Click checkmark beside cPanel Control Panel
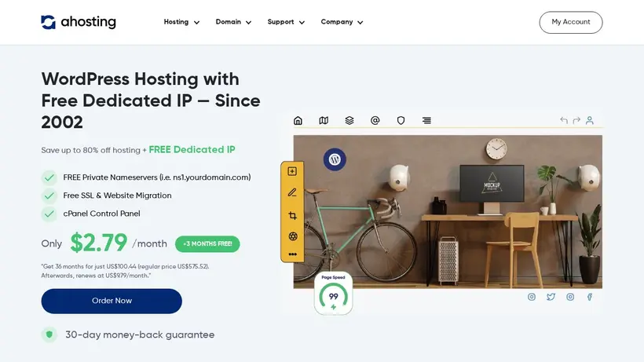 click(49, 214)
